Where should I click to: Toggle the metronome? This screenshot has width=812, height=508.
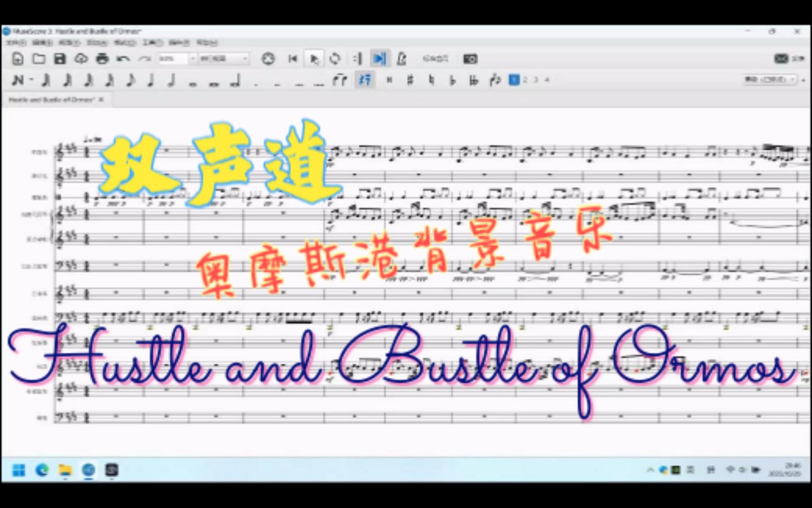pos(401,59)
